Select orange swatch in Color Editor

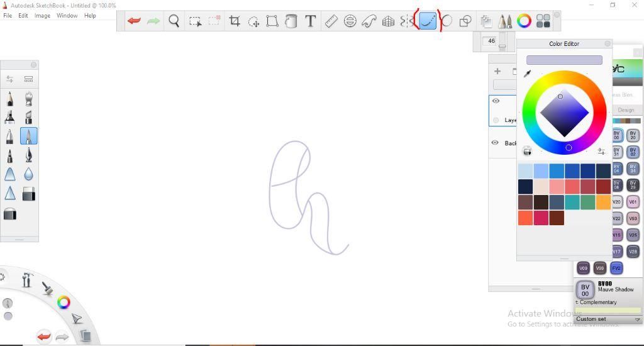point(603,202)
